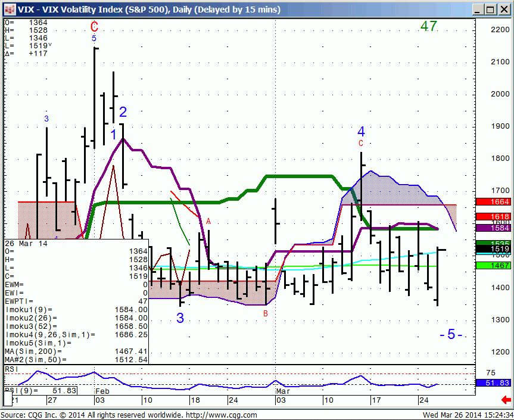Image resolution: width=514 pixels, height=420 pixels.
Task: Click the 2000 price axis value
Action: point(500,94)
